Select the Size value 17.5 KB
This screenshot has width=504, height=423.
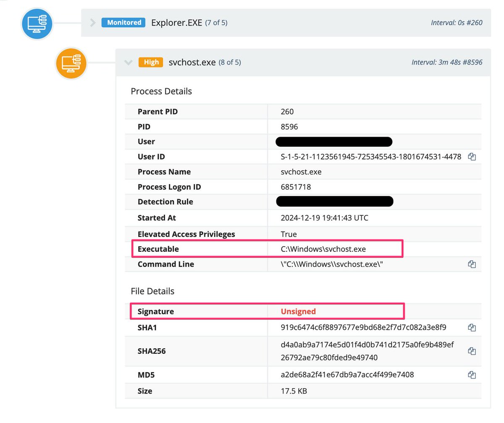coord(294,391)
